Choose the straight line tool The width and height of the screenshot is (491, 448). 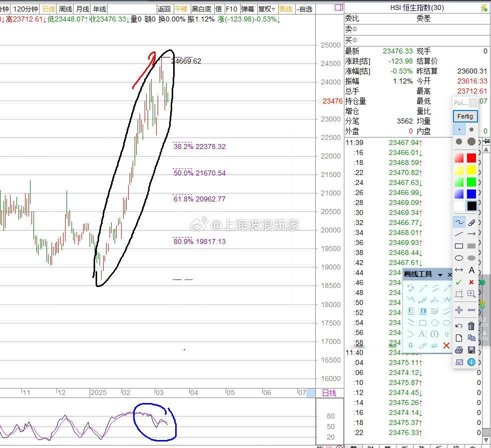point(459,234)
